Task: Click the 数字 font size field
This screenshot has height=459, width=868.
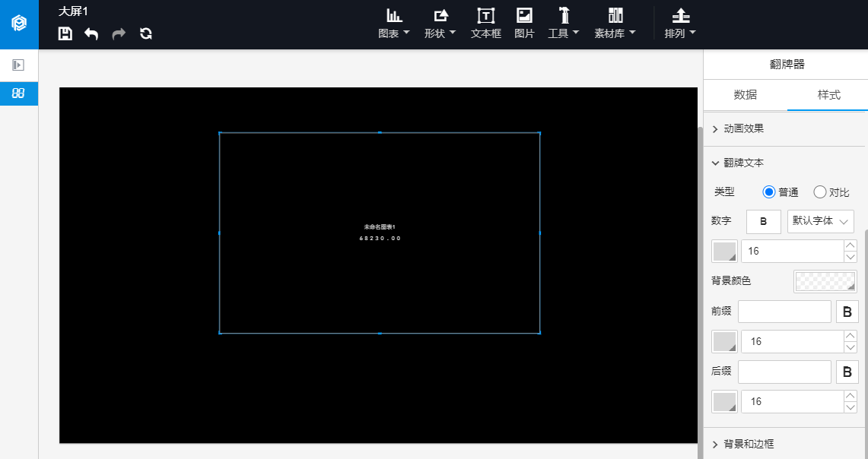Action: 792,252
